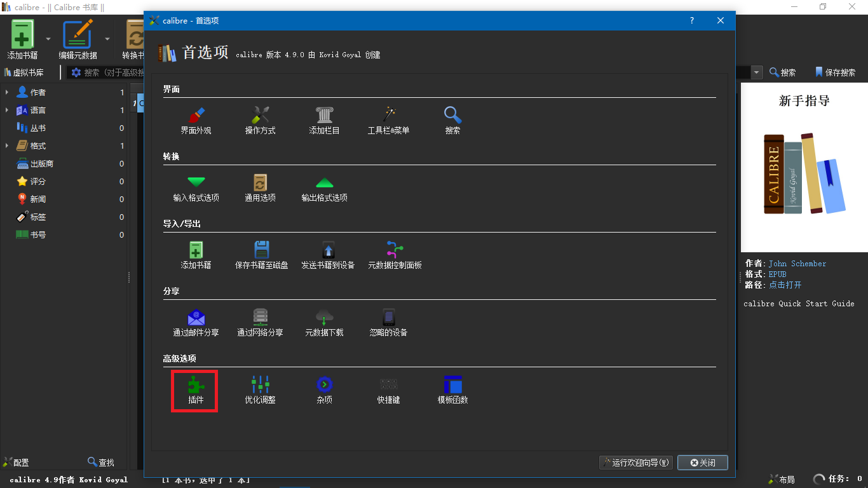Click the 新手指导 book cover thumbnail

tap(804, 167)
